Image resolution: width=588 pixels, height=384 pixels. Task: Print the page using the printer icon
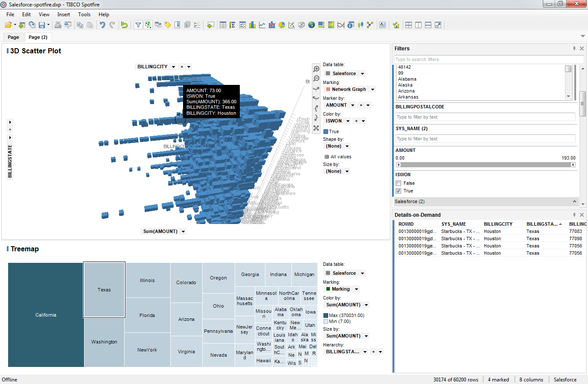tap(58, 25)
